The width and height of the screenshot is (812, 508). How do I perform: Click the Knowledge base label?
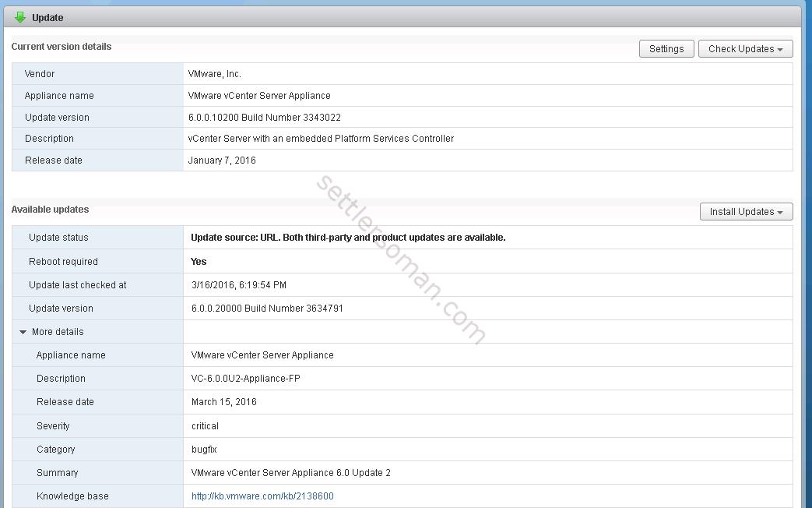click(x=72, y=496)
